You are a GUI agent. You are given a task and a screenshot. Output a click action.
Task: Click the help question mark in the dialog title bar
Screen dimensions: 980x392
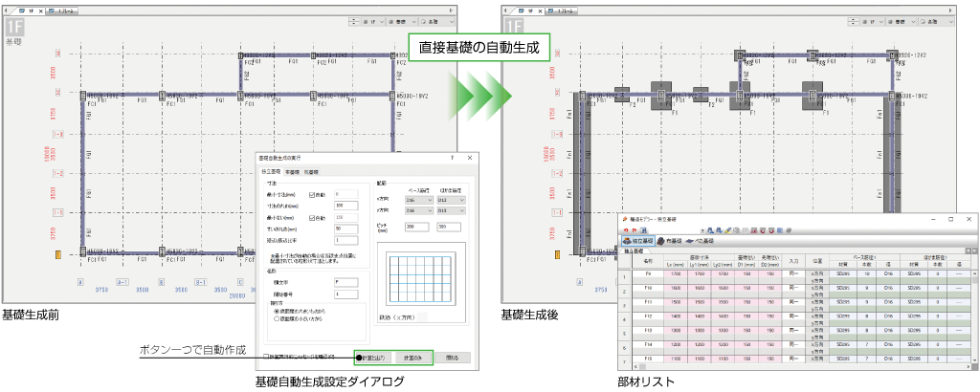452,158
